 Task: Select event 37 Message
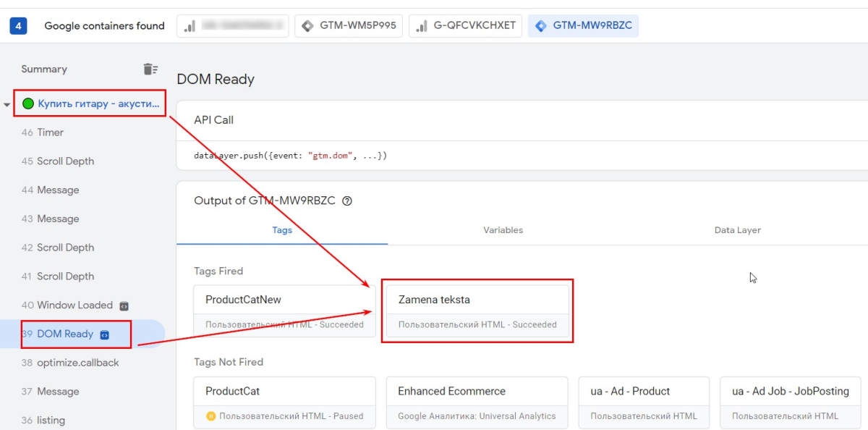click(x=50, y=392)
